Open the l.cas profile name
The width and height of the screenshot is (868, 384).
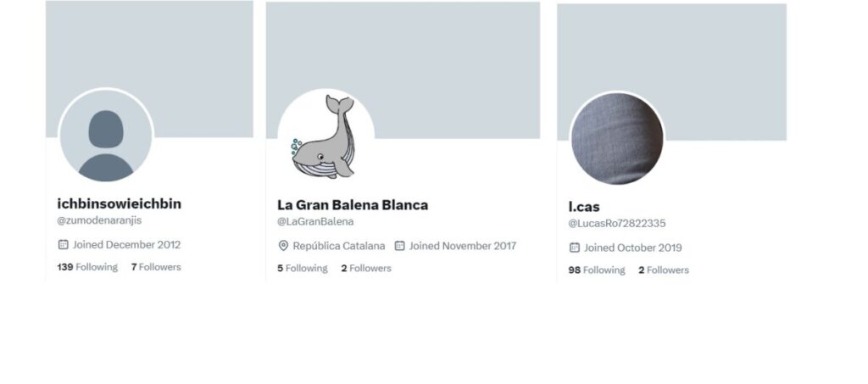pyautogui.click(x=584, y=207)
